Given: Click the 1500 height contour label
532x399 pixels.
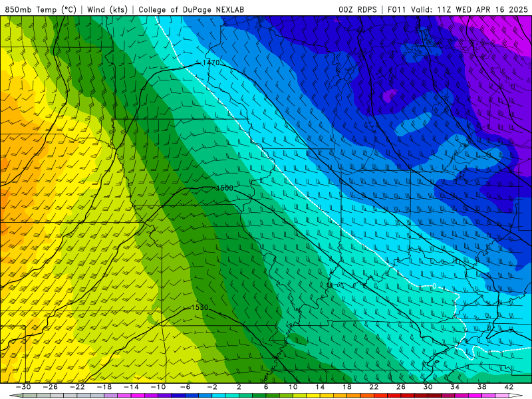Looking at the screenshot, I should pyautogui.click(x=225, y=188).
